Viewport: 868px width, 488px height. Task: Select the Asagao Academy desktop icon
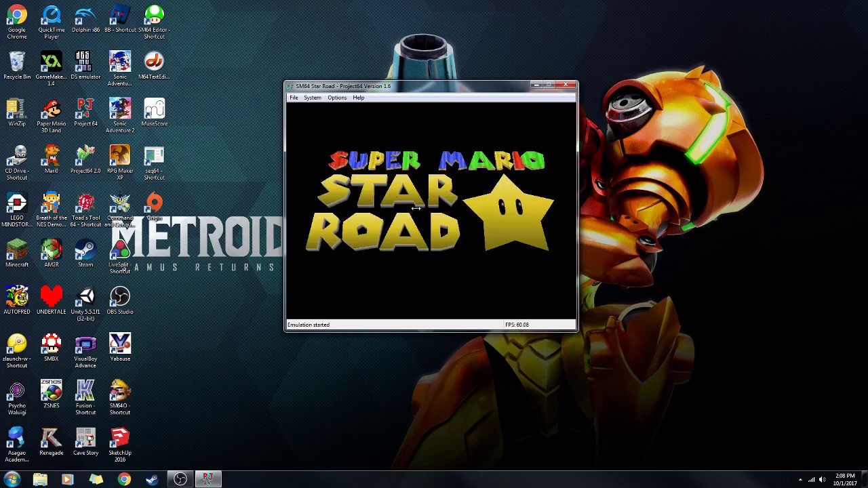coord(17,444)
